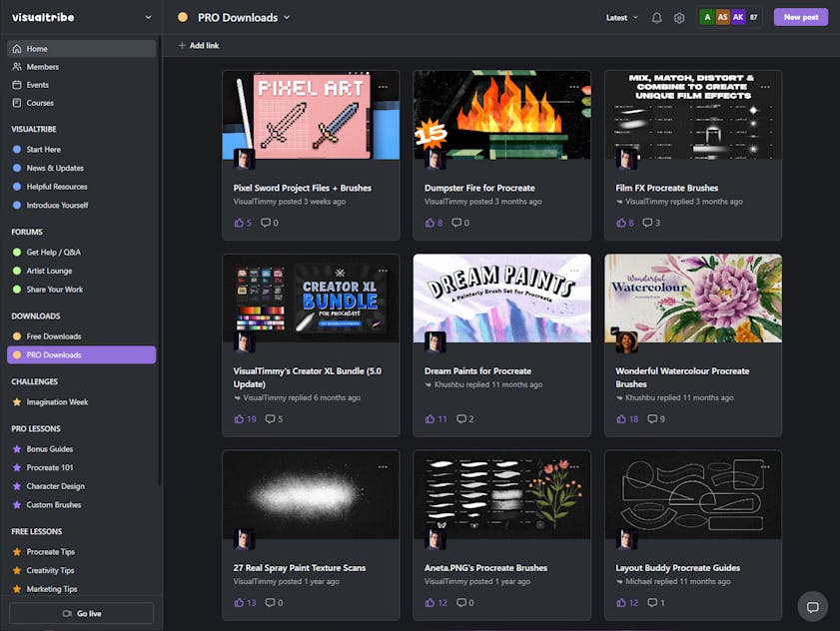
Task: Click the plus icon beside Add link
Action: point(182,46)
